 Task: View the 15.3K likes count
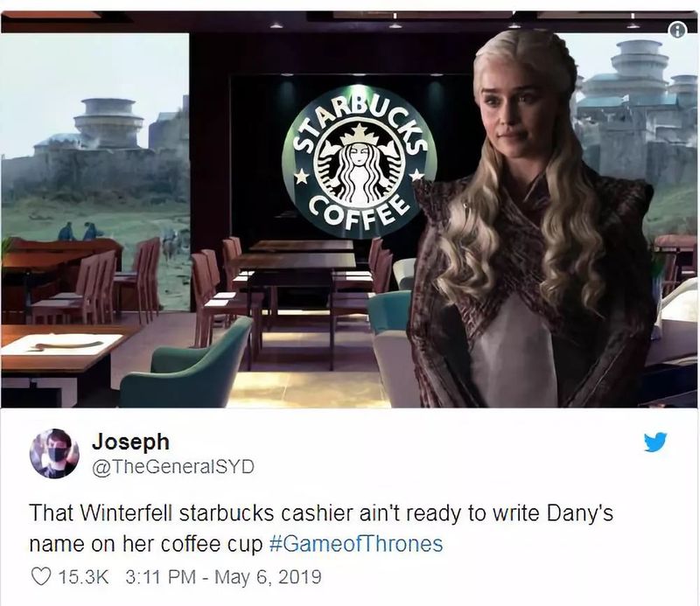83,576
